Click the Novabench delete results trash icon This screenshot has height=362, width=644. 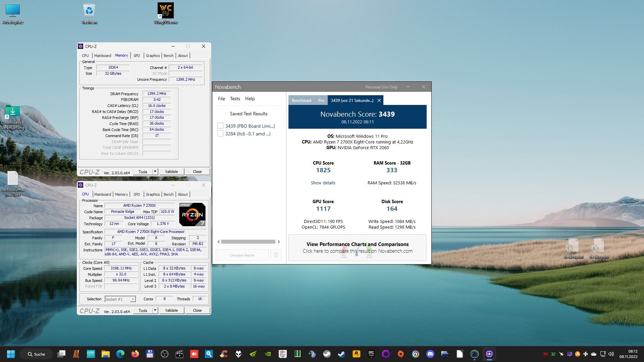[x=276, y=255]
